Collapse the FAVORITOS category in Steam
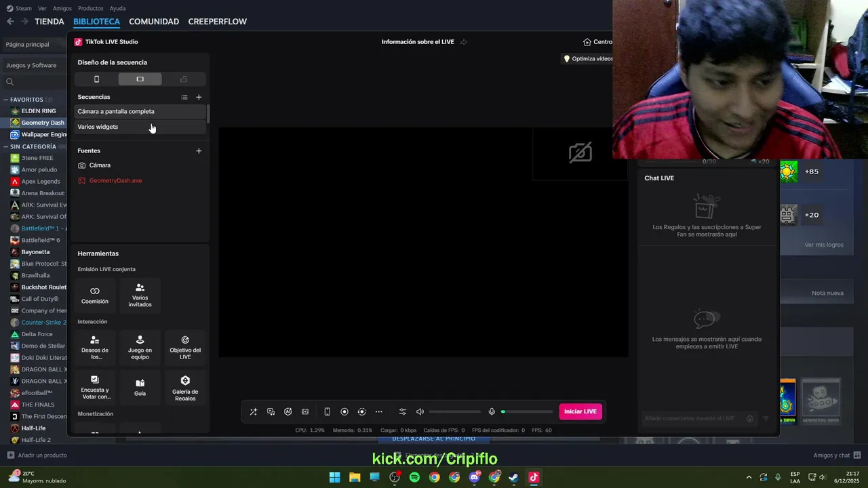The height and width of the screenshot is (488, 868). tap(7, 100)
